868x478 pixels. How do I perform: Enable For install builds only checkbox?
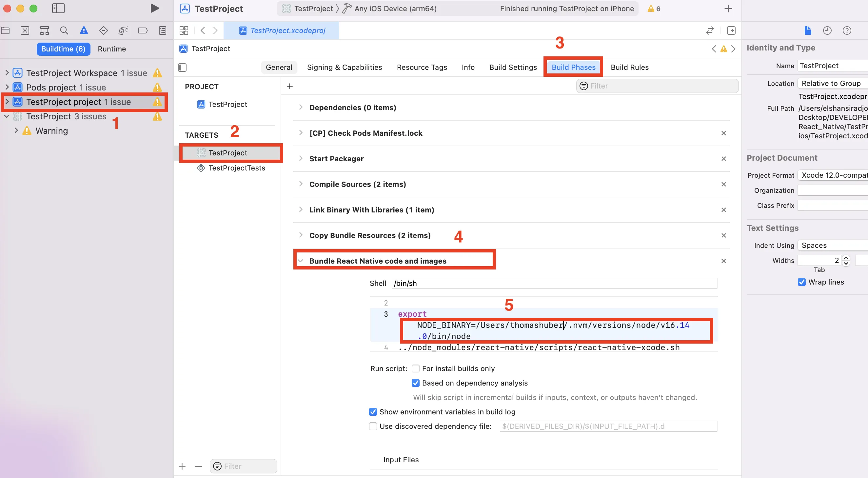(x=416, y=368)
